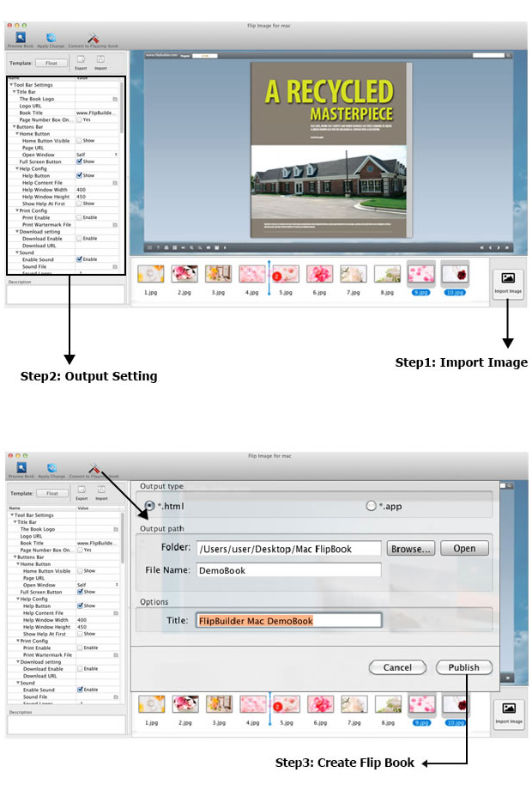Screen dimensions: 532x803
Task: Check Download Enable checkbox in book-preview window
Action: [79, 238]
